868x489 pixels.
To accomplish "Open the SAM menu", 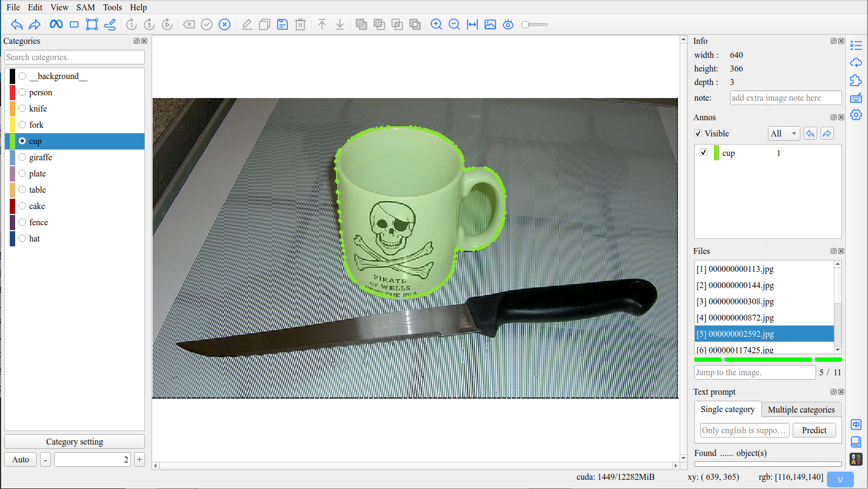I will (x=86, y=7).
